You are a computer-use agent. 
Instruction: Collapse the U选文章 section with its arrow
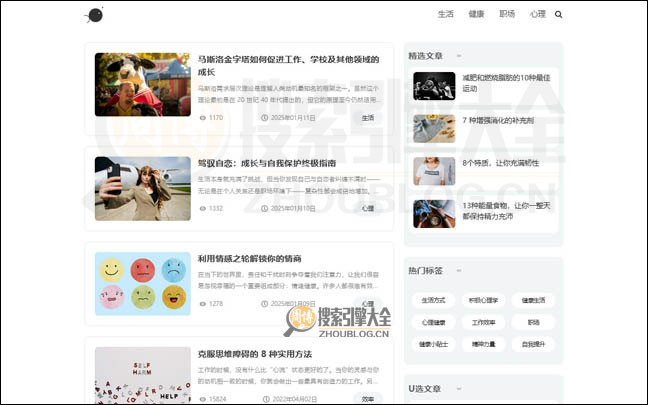click(459, 389)
